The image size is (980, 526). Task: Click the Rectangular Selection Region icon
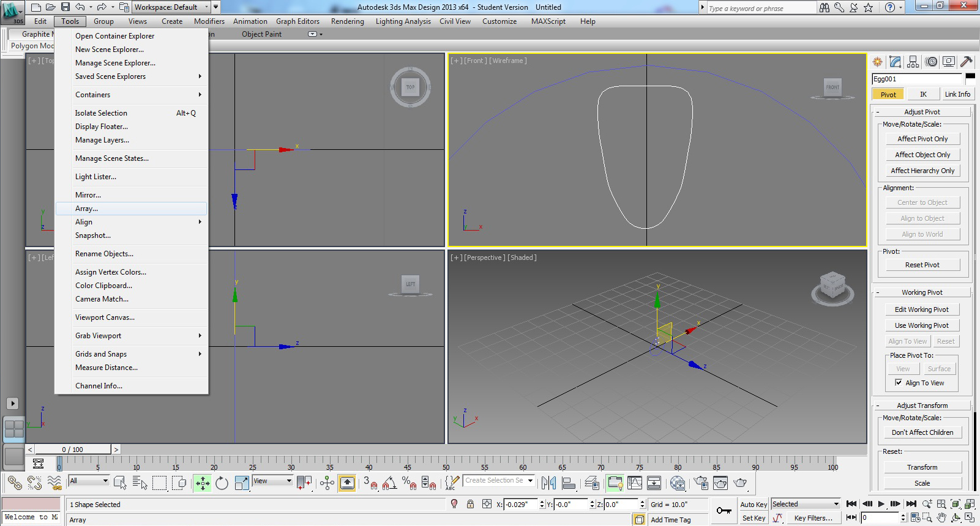point(160,483)
